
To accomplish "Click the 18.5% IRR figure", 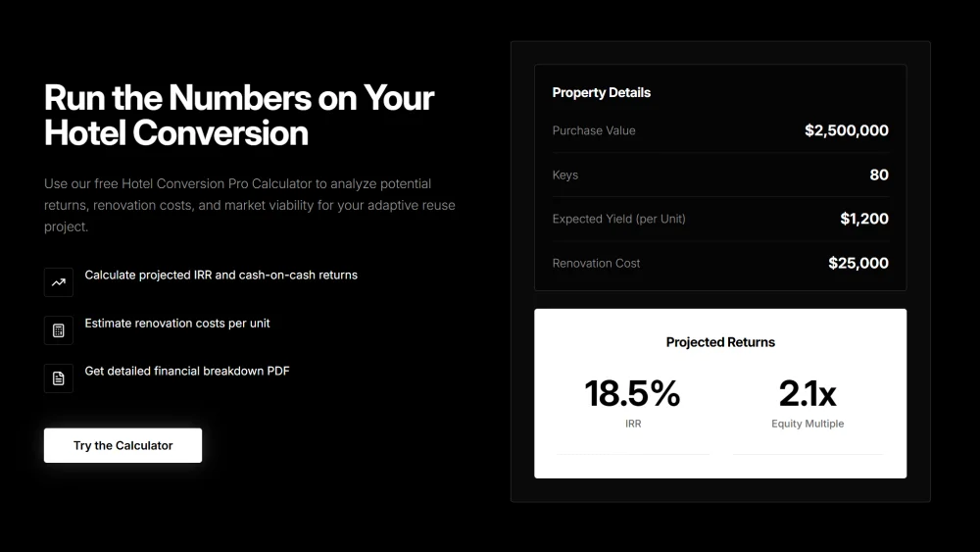I will [632, 393].
